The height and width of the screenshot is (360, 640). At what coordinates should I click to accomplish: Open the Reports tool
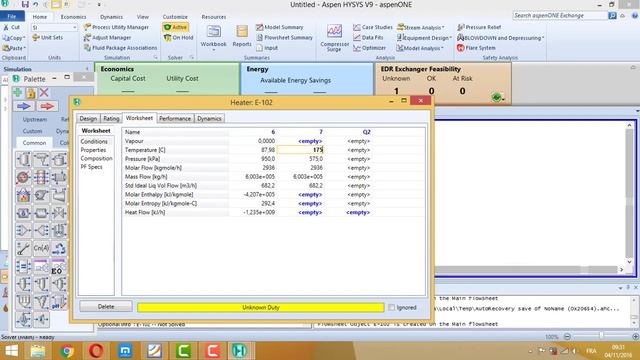click(x=242, y=36)
